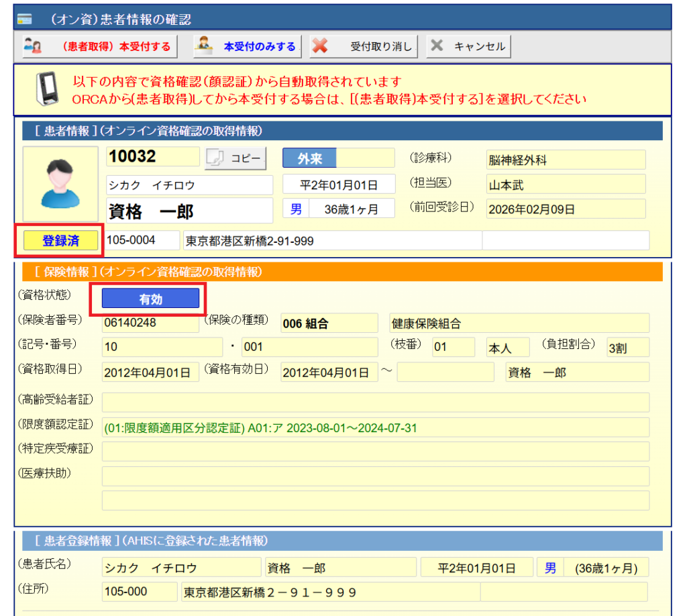Viewport: 687px width, 616px height.
Task: Click the 受付取り消し button with red X
Action: [364, 46]
